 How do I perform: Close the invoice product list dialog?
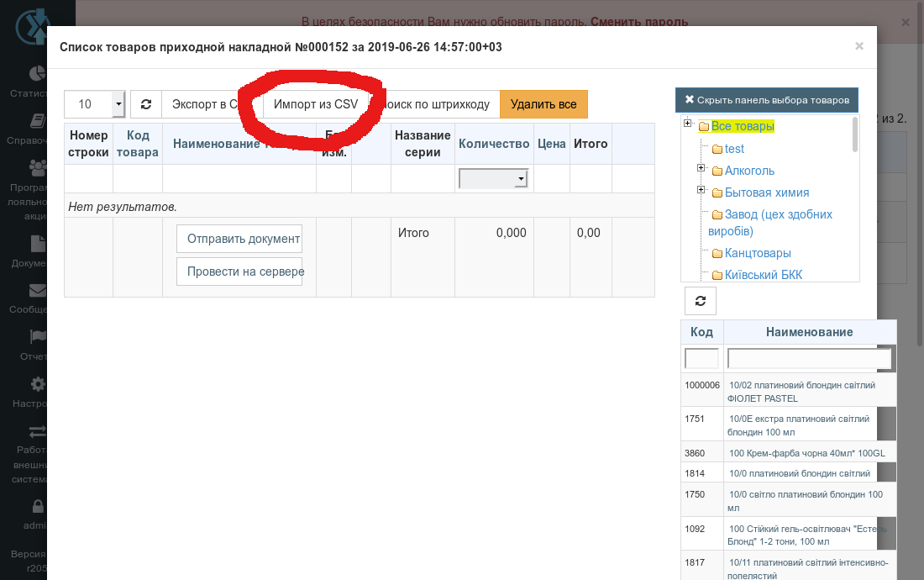(859, 46)
